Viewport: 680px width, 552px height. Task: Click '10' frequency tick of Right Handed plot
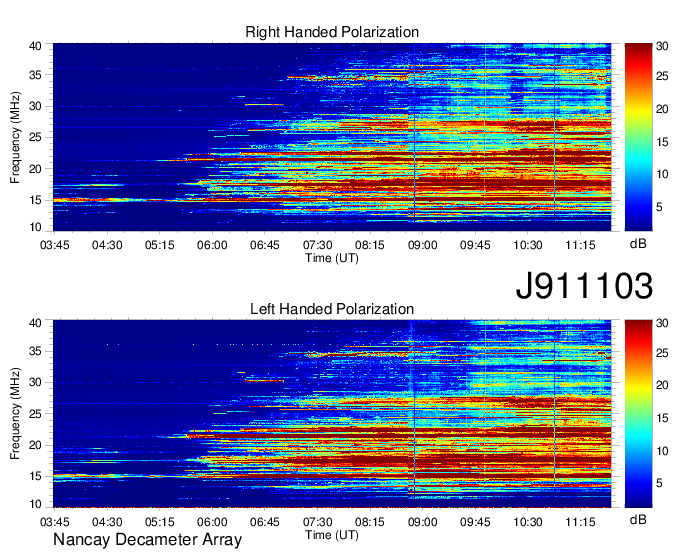point(36,227)
